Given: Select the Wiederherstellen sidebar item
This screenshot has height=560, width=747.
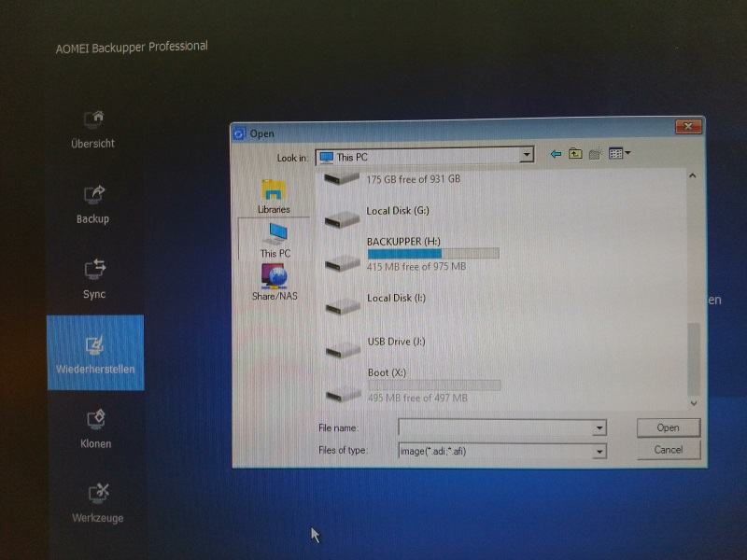Looking at the screenshot, I should [x=95, y=353].
